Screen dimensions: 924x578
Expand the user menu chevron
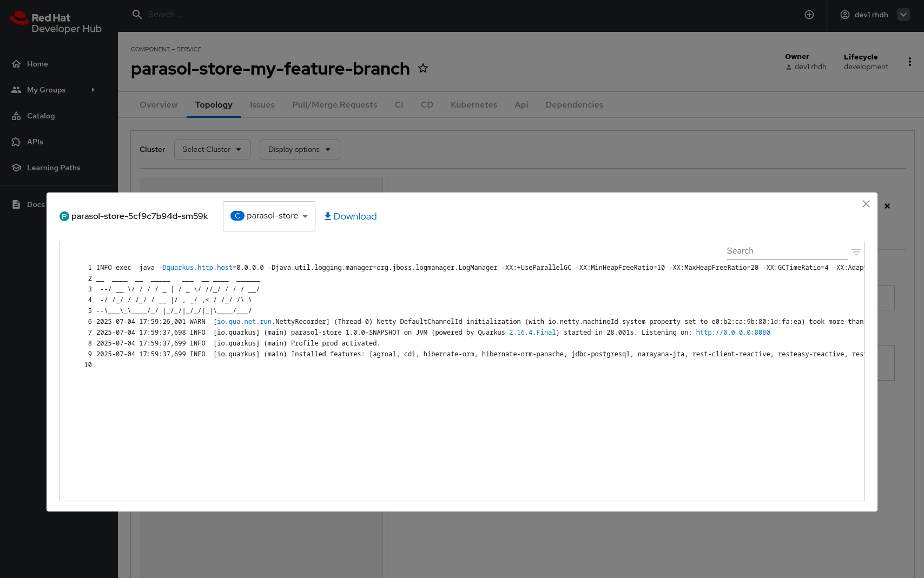903,15
